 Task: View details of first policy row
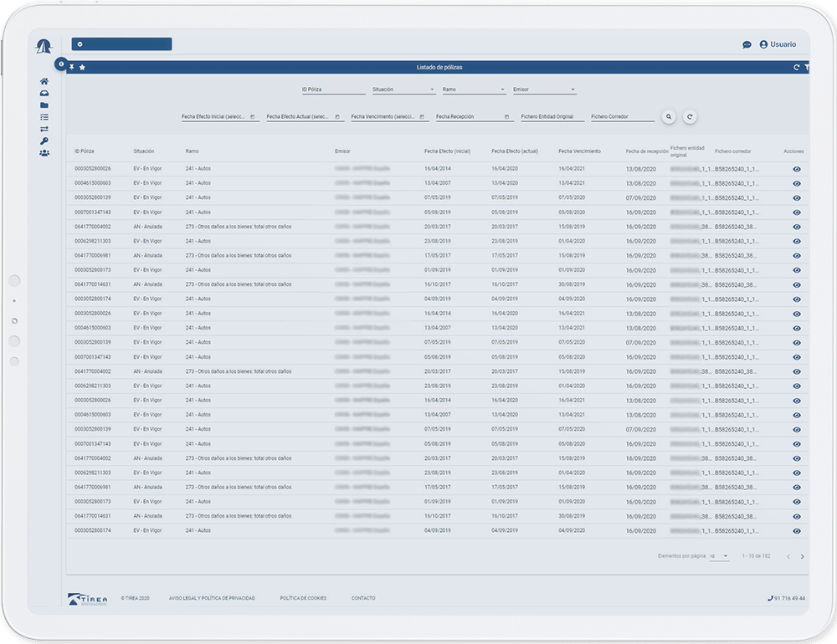coord(796,169)
